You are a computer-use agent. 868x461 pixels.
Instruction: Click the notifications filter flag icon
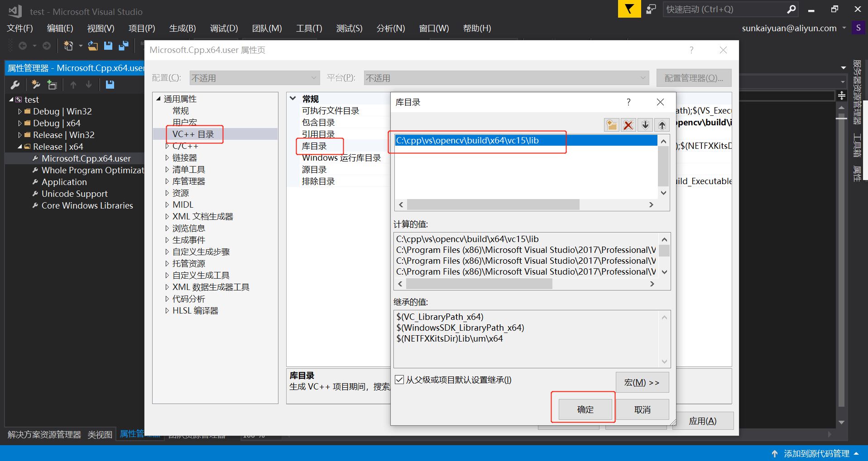629,9
